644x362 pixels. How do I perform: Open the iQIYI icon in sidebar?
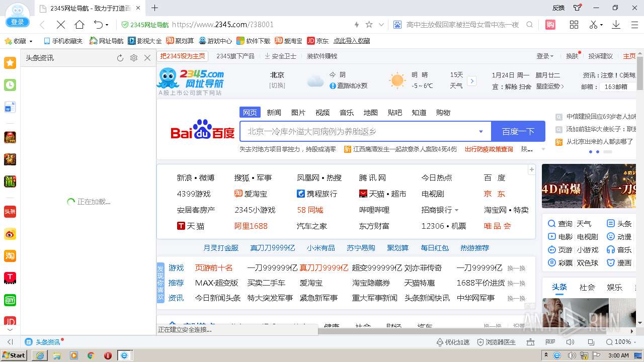[x=10, y=300]
